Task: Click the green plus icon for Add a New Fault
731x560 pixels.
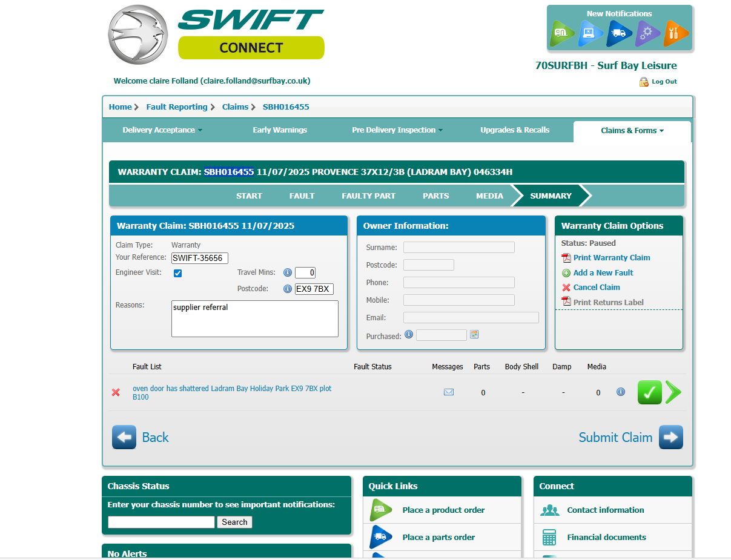Action: (566, 273)
